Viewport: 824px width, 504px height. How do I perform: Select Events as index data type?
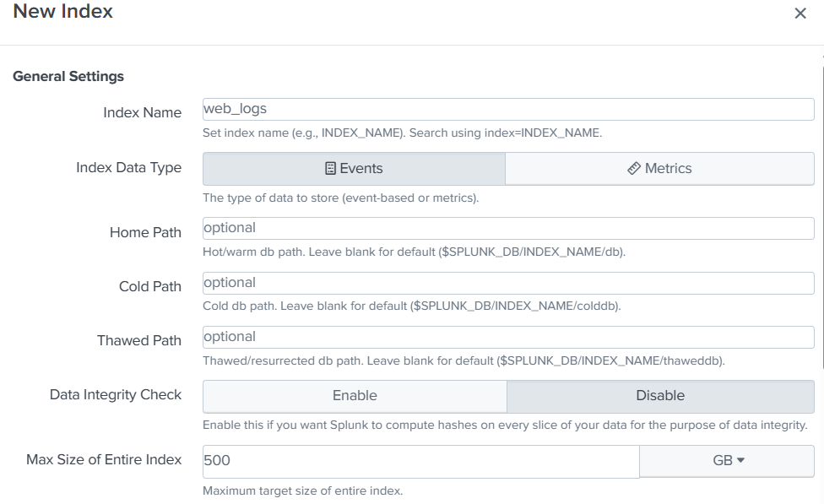(354, 169)
